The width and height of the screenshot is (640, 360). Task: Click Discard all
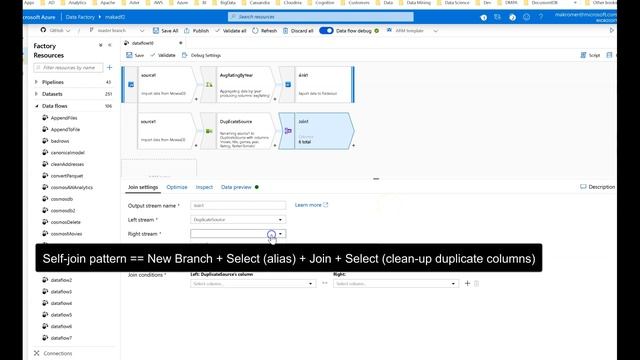coord(298,31)
